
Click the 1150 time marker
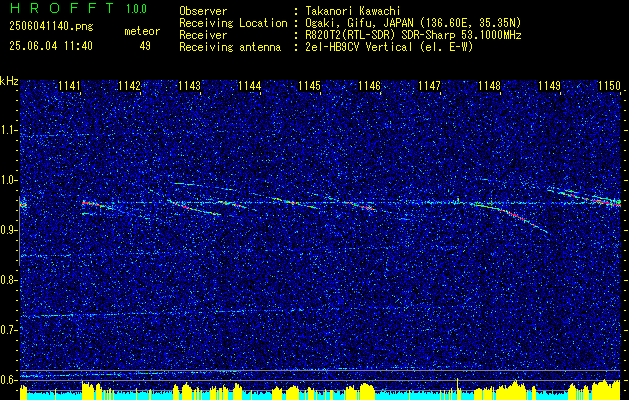click(x=609, y=85)
